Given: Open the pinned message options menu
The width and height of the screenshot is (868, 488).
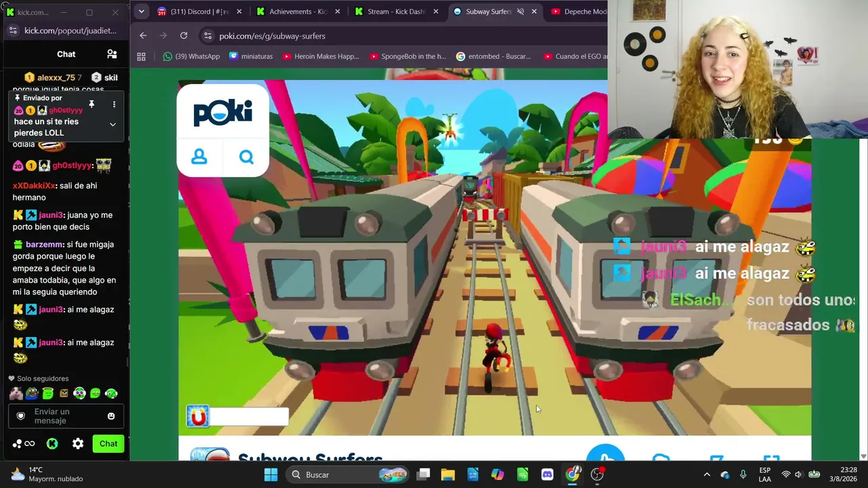Looking at the screenshot, I should point(114,104).
